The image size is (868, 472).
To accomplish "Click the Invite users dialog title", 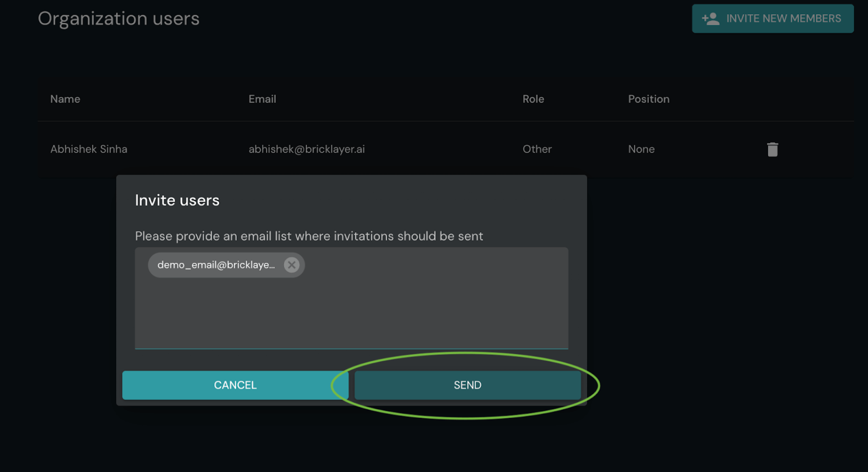I will (x=177, y=200).
